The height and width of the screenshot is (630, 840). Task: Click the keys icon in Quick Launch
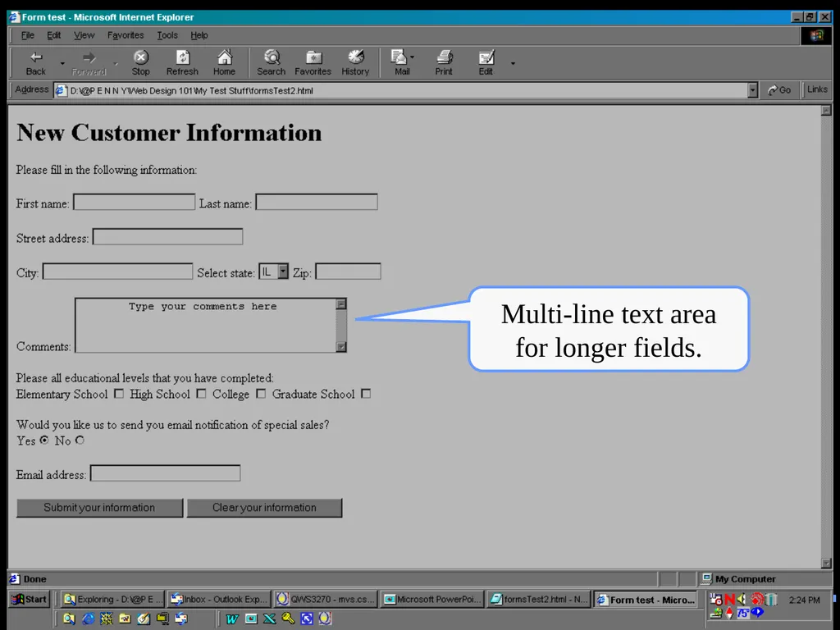[288, 619]
